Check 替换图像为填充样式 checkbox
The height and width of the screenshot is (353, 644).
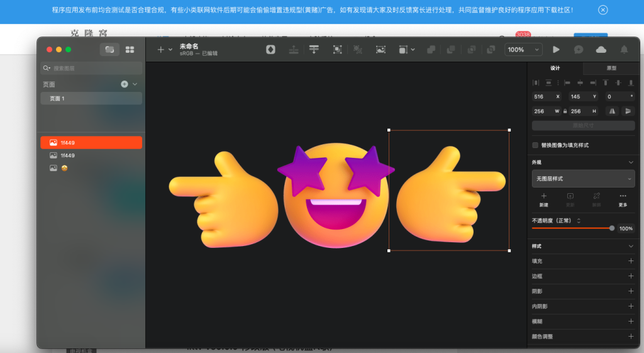pos(535,145)
